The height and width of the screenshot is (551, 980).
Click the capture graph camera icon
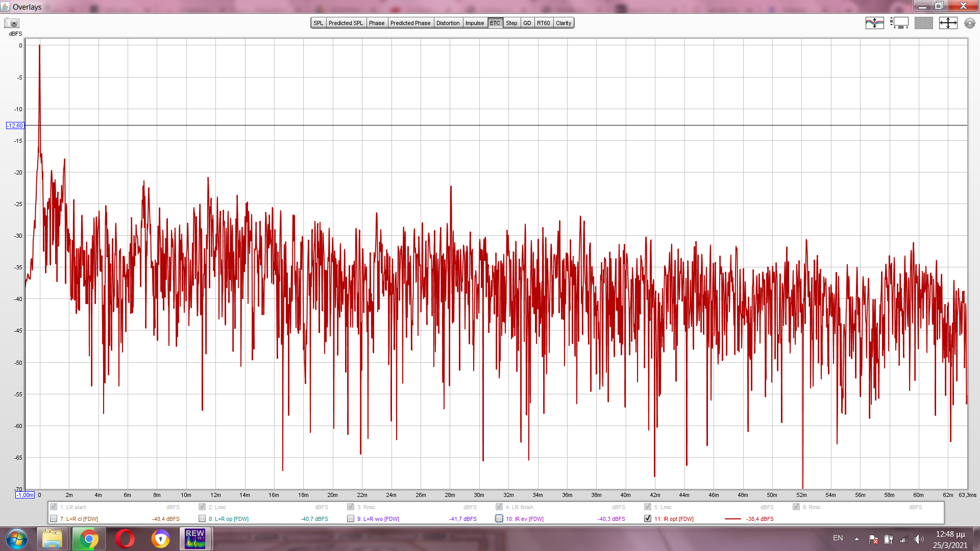point(12,23)
